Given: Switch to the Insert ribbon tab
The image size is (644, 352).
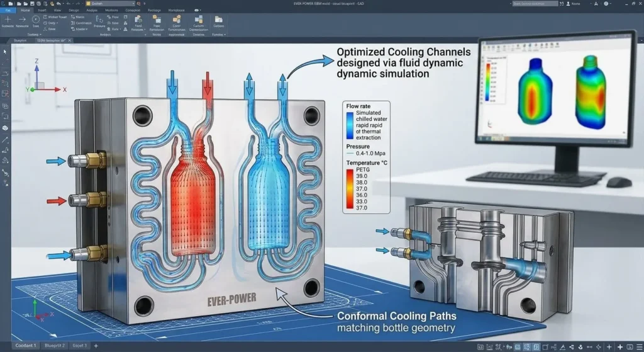Looking at the screenshot, I should pos(41,11).
